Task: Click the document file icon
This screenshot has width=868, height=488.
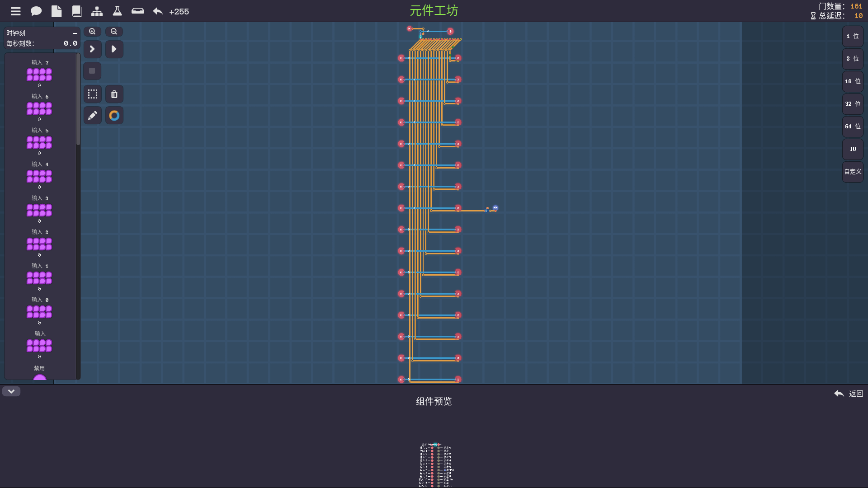Action: pos(57,11)
